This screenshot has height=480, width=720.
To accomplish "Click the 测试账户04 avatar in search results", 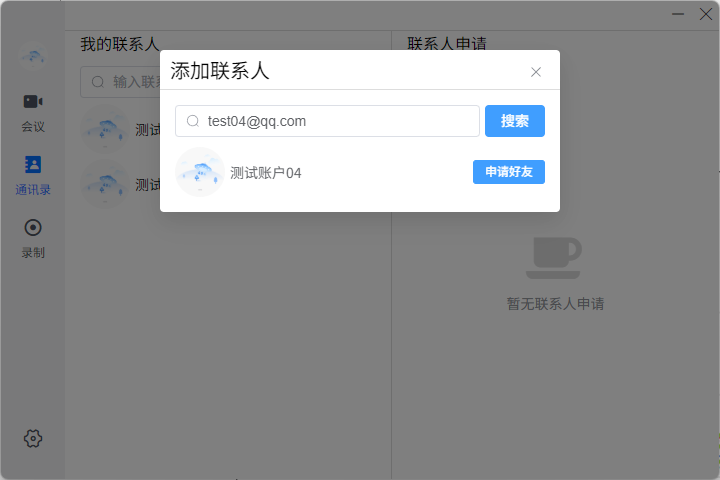I will 199,172.
